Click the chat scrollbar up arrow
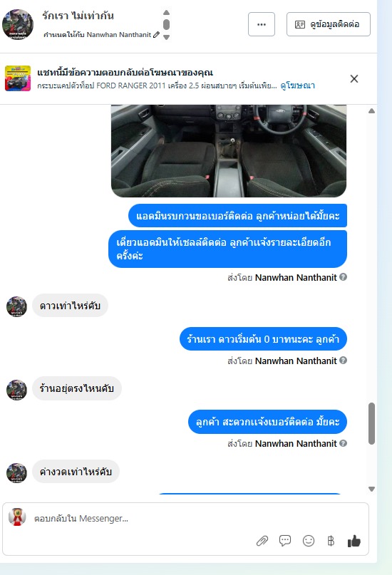The image size is (392, 575). (x=371, y=110)
